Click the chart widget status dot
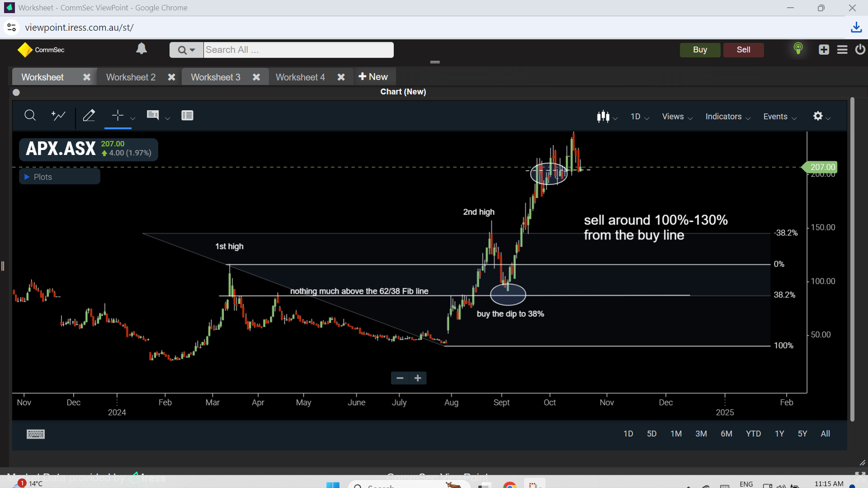The height and width of the screenshot is (488, 868). (16, 92)
